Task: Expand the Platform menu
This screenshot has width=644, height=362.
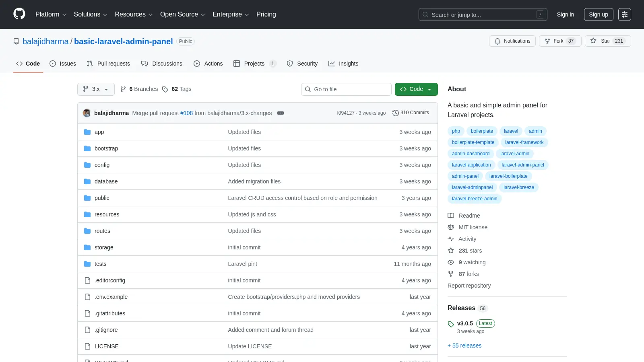Action: click(x=51, y=14)
